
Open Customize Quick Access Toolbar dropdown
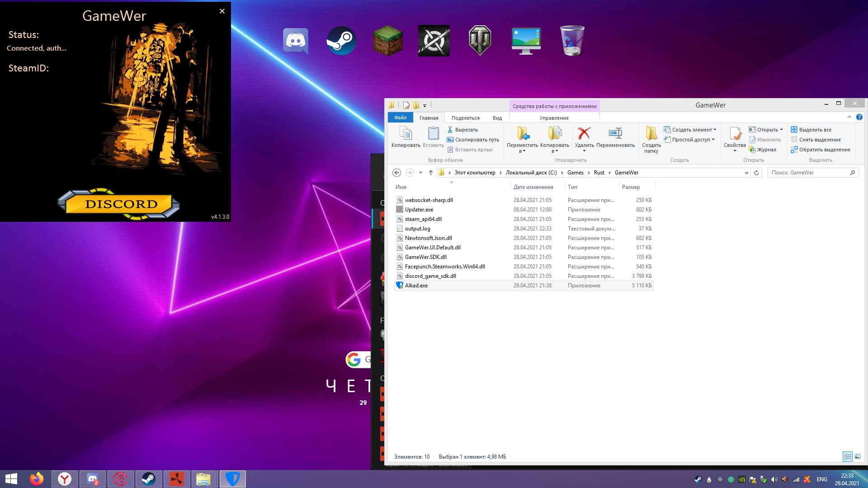click(425, 106)
